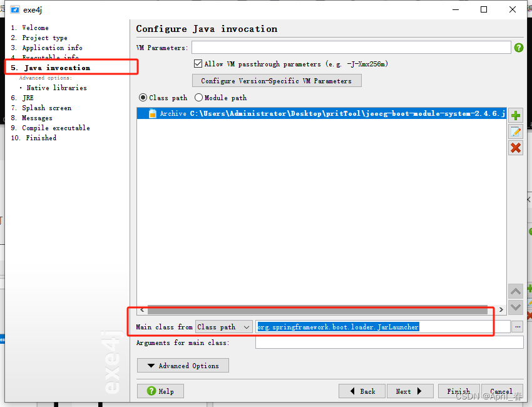The image size is (532, 407).
Task: Go to step 3 Application info
Action: [x=47, y=48]
